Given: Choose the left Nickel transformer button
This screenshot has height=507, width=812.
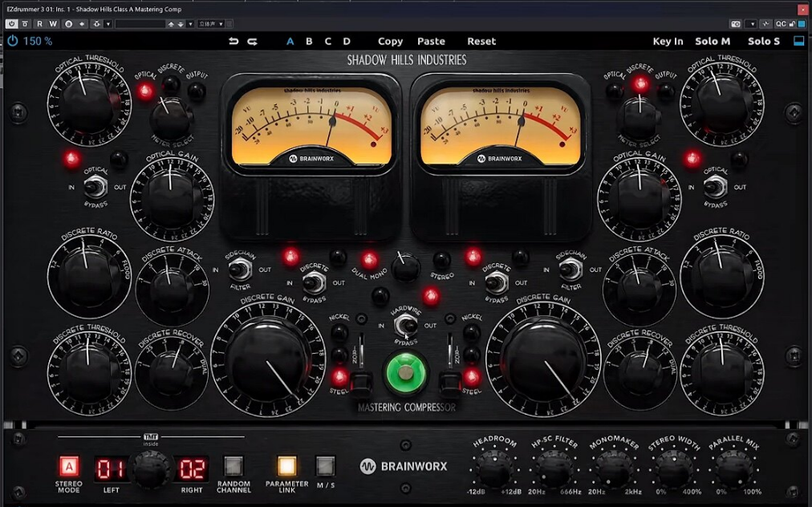Looking at the screenshot, I should tap(339, 332).
